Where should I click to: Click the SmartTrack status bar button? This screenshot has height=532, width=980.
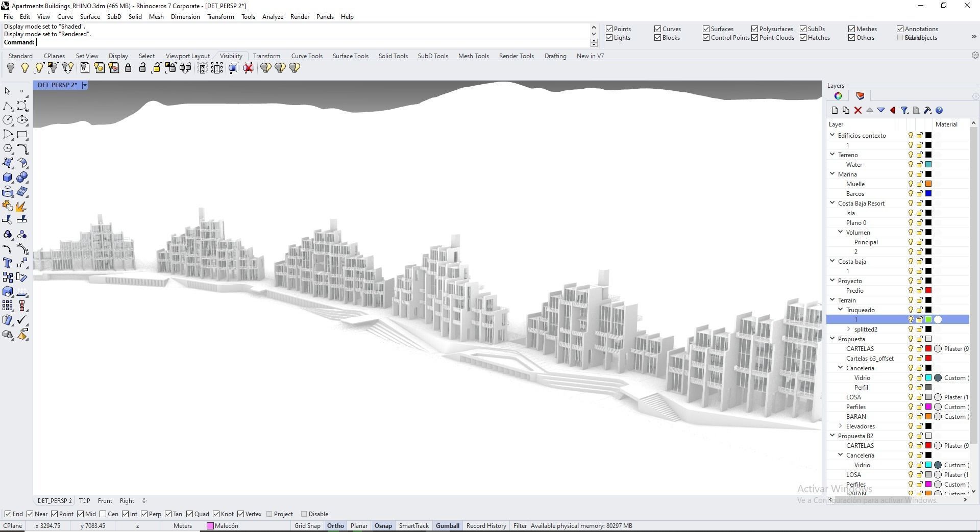[x=413, y=526]
